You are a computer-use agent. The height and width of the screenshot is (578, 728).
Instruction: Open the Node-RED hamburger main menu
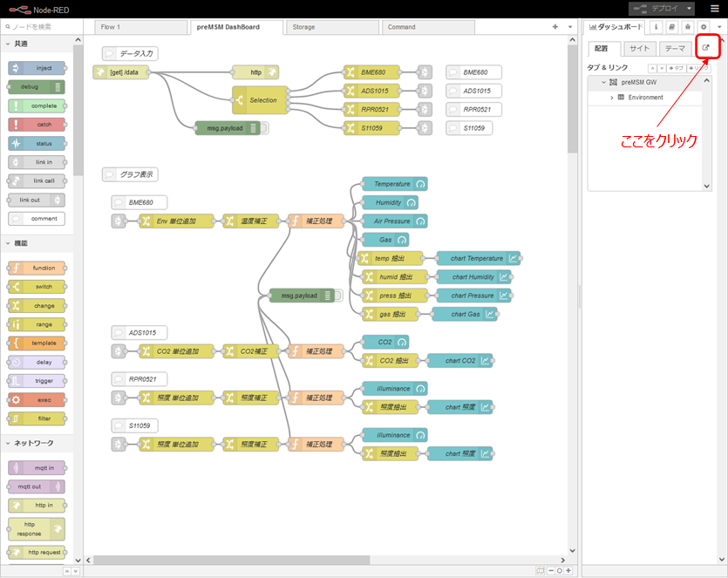(x=715, y=8)
